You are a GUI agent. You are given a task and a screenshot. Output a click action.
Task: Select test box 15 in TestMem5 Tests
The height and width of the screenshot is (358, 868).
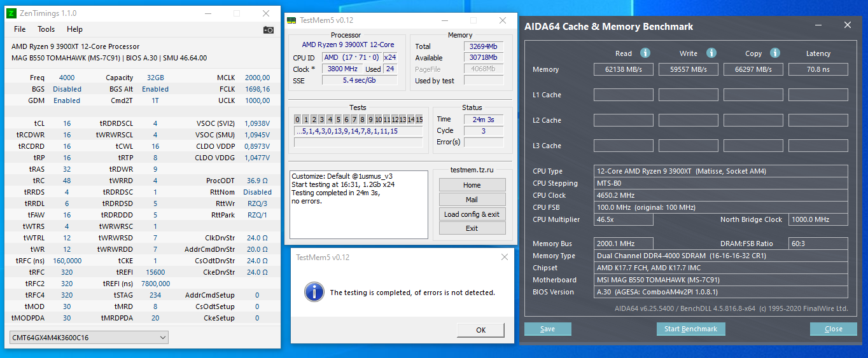[419, 120]
